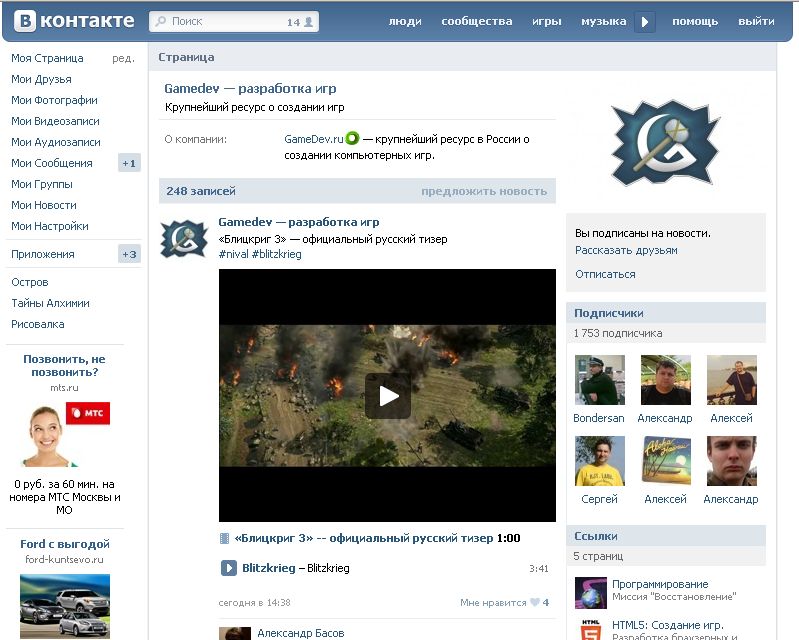The image size is (799, 640).
Task: Click the GameDev.ru website link
Action: [x=313, y=139]
